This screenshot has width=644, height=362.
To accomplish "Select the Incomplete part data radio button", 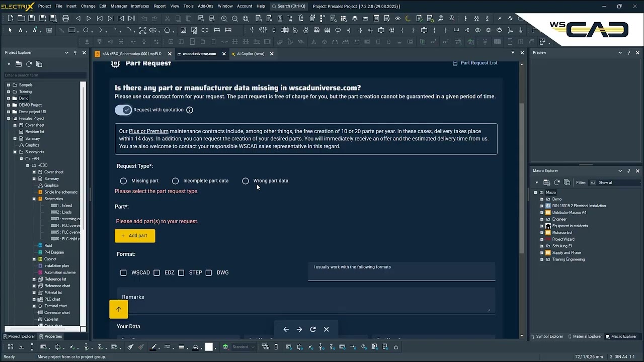I will pos(175,180).
